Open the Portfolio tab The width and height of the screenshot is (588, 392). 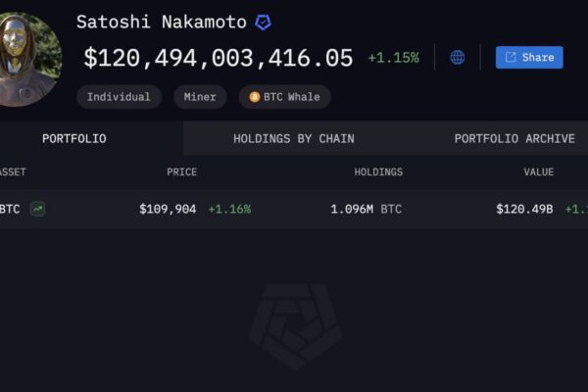click(74, 138)
